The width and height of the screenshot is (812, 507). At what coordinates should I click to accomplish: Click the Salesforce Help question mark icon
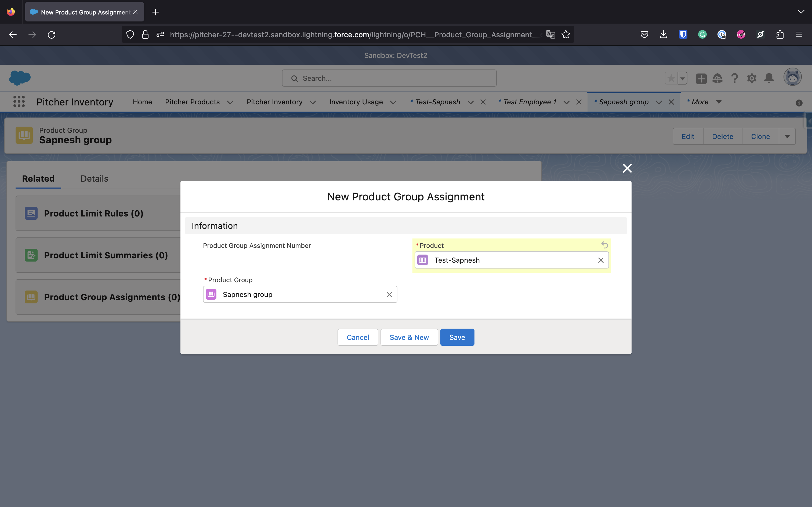[734, 78]
